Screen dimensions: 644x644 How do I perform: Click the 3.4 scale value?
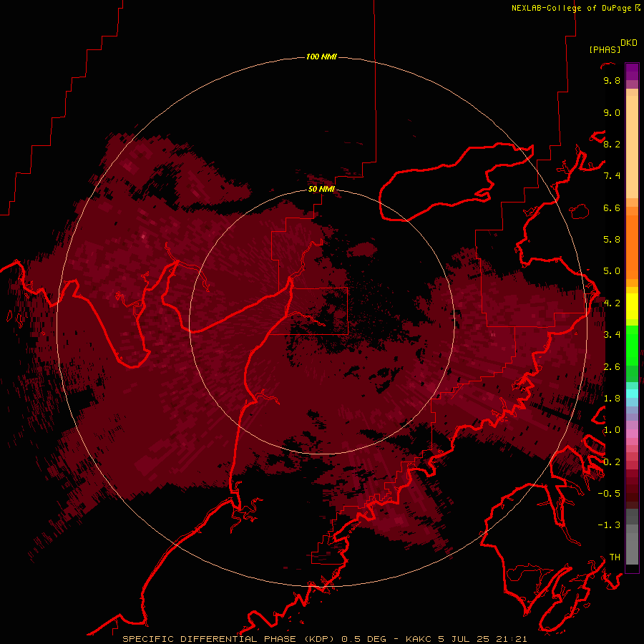612,335
